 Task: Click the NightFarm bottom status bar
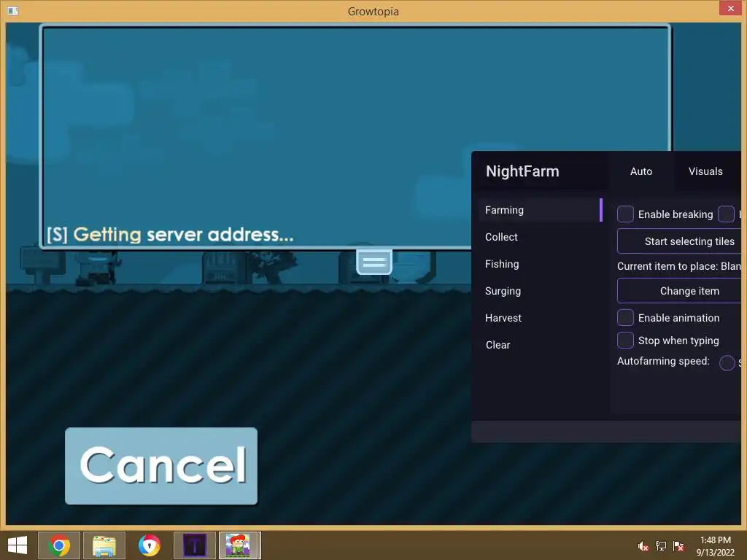[606, 432]
